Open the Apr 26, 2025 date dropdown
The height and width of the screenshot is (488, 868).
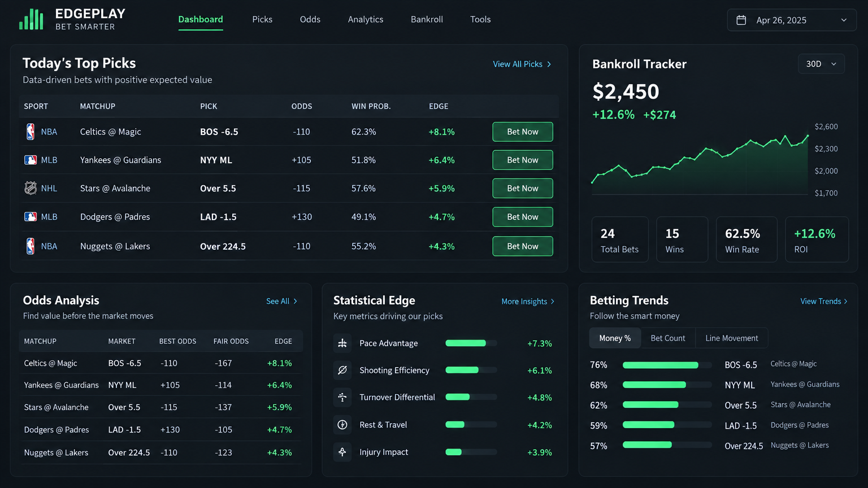point(792,20)
